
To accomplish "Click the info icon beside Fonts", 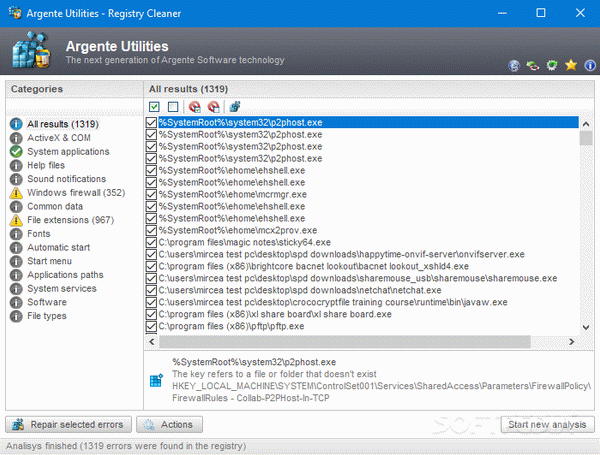I will (16, 234).
